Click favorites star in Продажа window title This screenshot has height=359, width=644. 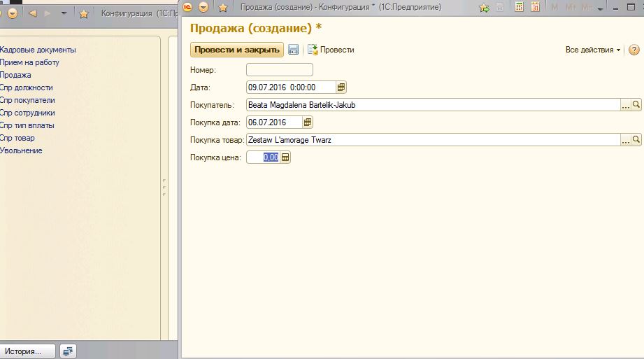(x=222, y=7)
